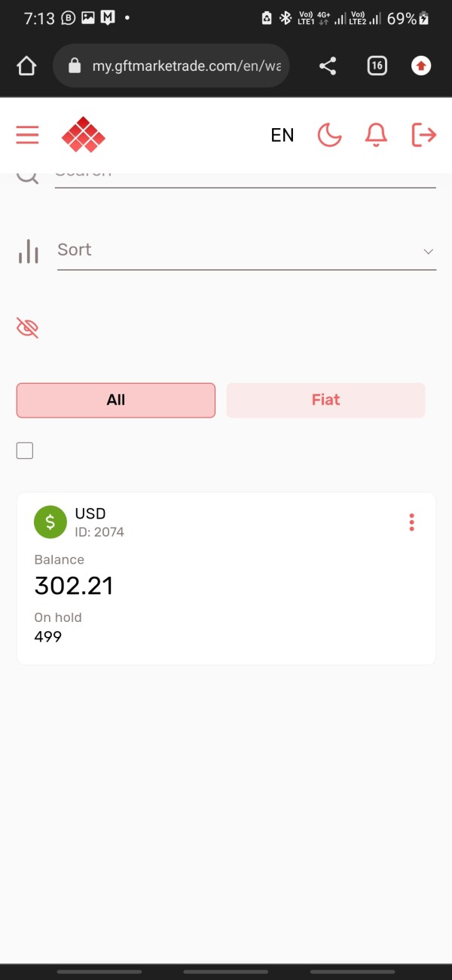This screenshot has width=452, height=980.
Task: Switch to dark mode with moon icon
Action: [329, 135]
